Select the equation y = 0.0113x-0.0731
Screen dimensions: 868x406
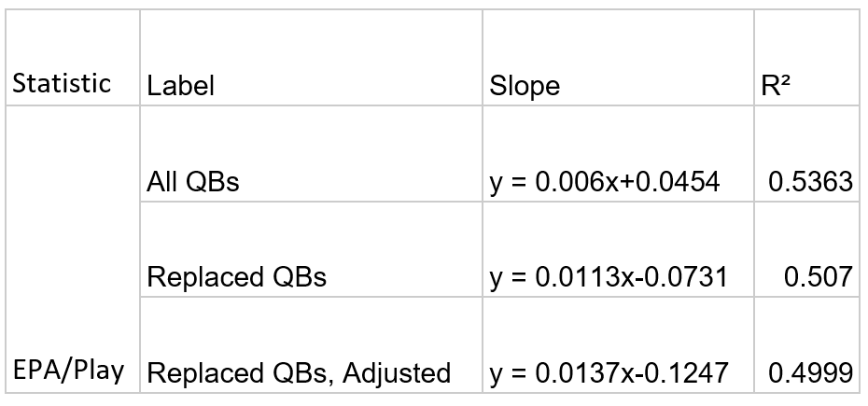click(608, 277)
